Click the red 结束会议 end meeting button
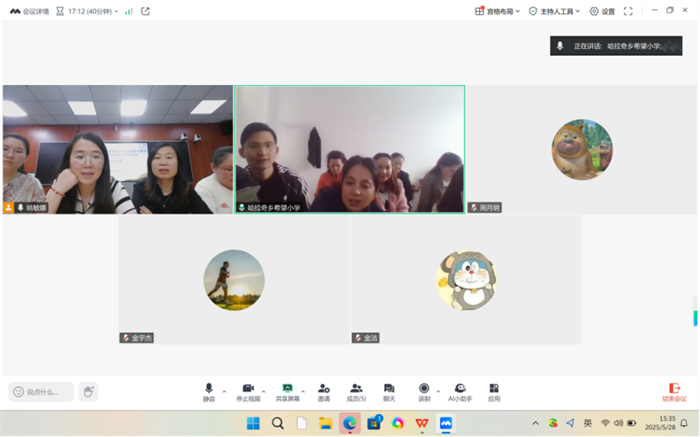 coord(675,391)
